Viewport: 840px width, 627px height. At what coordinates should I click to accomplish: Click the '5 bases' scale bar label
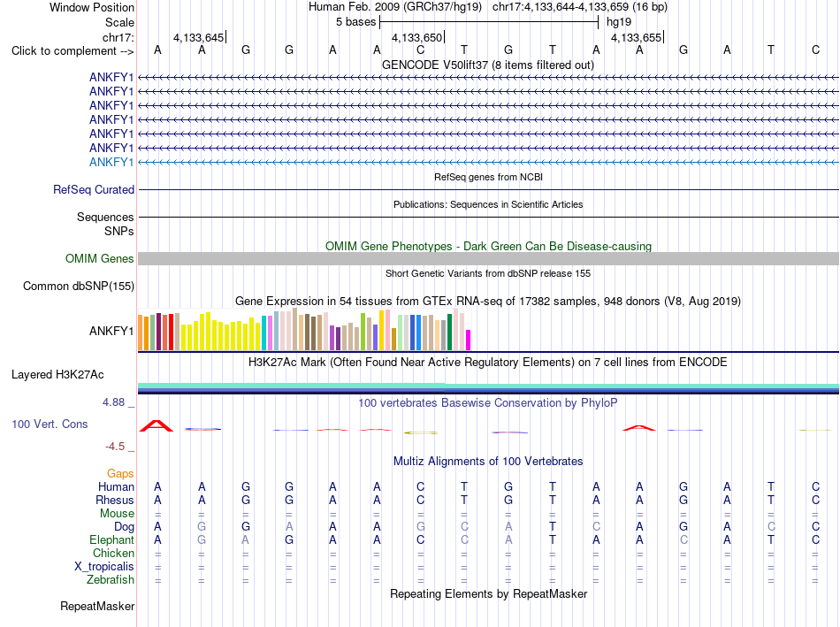coord(355,22)
